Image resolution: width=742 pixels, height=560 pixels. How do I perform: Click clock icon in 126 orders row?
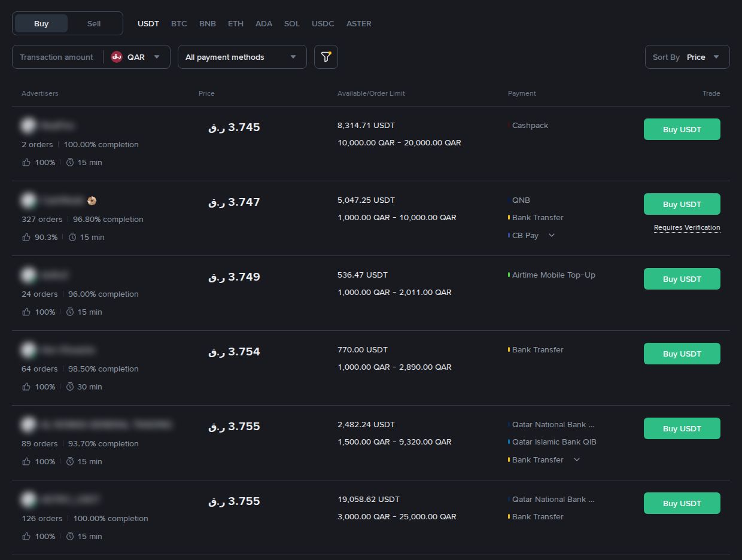point(70,536)
